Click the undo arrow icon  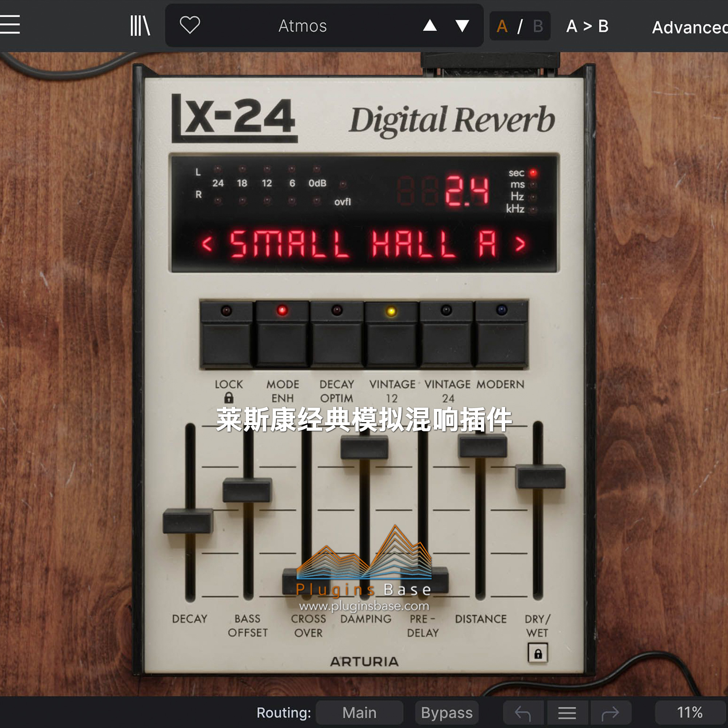tap(523, 713)
